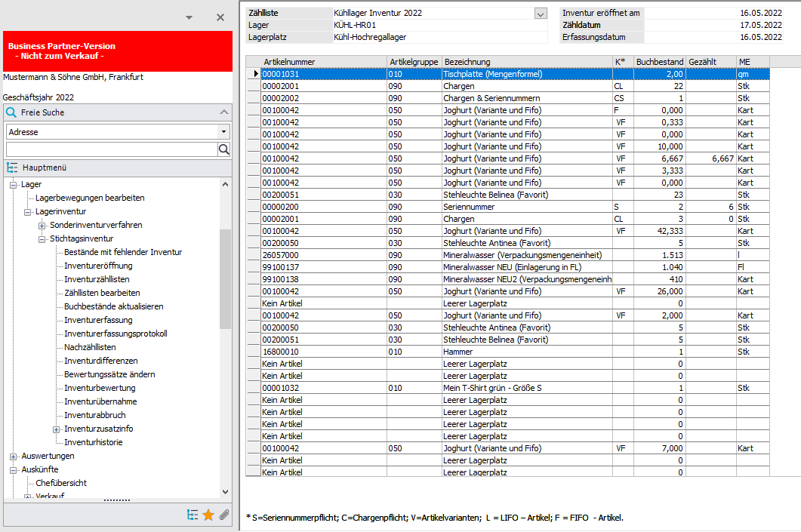Close the navigation side panel
Screen dimensions: 801x532
click(220, 17)
